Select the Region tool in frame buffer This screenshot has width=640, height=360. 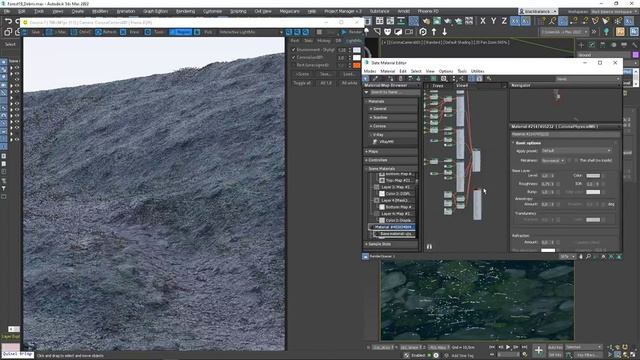pyautogui.click(x=180, y=32)
